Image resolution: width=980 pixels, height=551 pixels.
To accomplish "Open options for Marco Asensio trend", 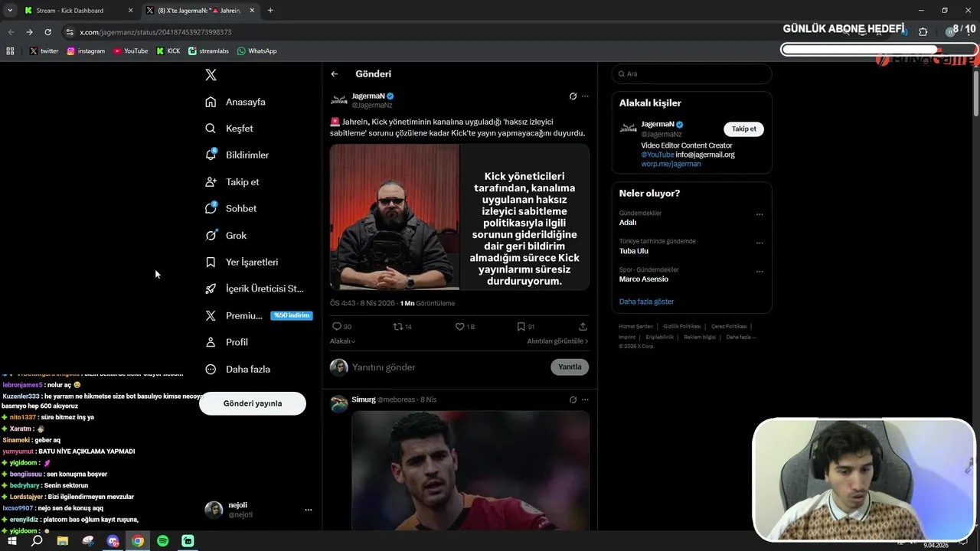I will point(759,272).
